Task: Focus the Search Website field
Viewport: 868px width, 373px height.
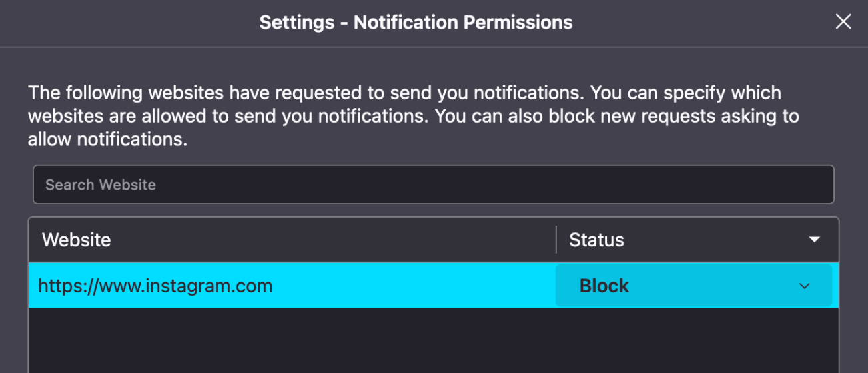Action: [x=433, y=185]
